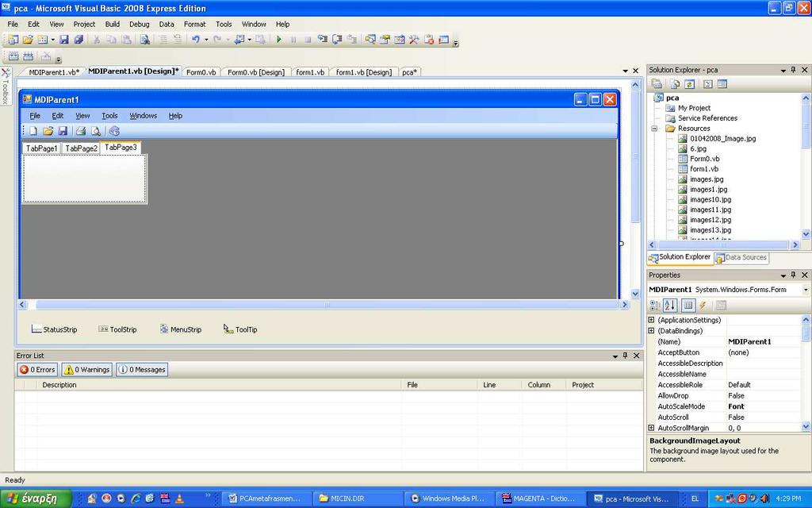Open the Windows Media Player taskbar button

tap(448, 498)
